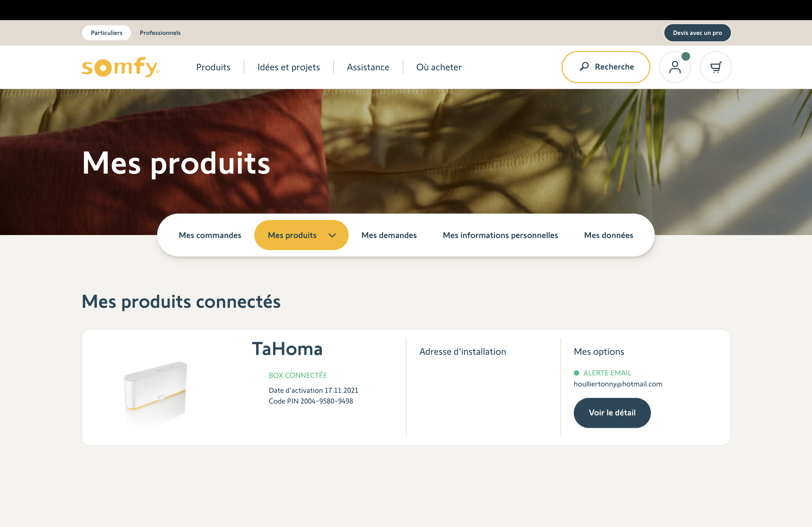This screenshot has width=812, height=527.
Task: Switch to Professionnels mode
Action: [160, 33]
